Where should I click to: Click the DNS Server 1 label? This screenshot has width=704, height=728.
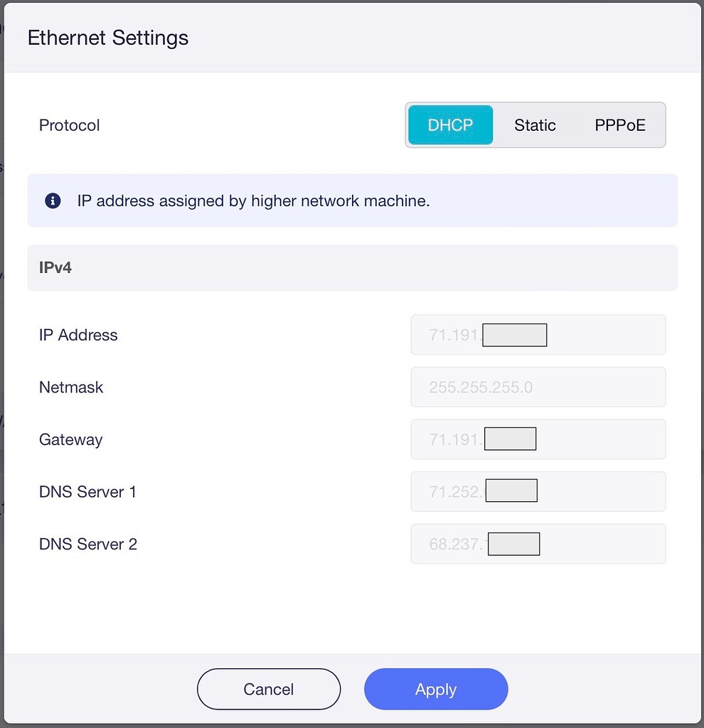tap(87, 491)
